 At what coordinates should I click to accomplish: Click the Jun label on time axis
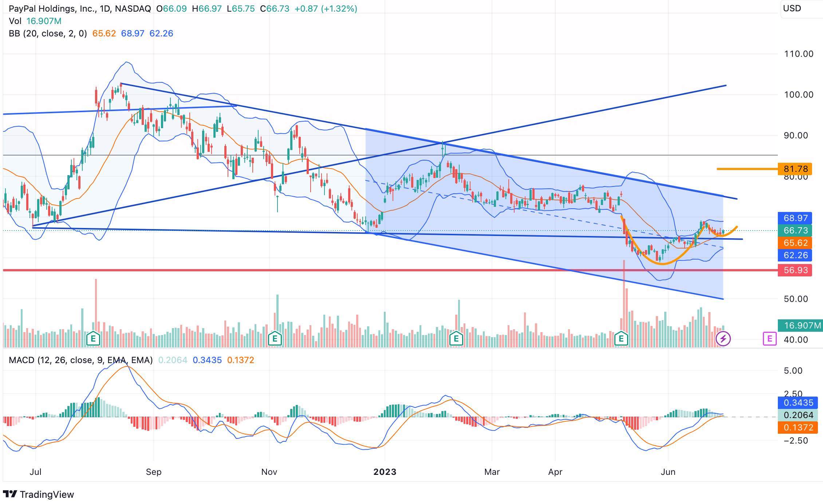pos(668,472)
